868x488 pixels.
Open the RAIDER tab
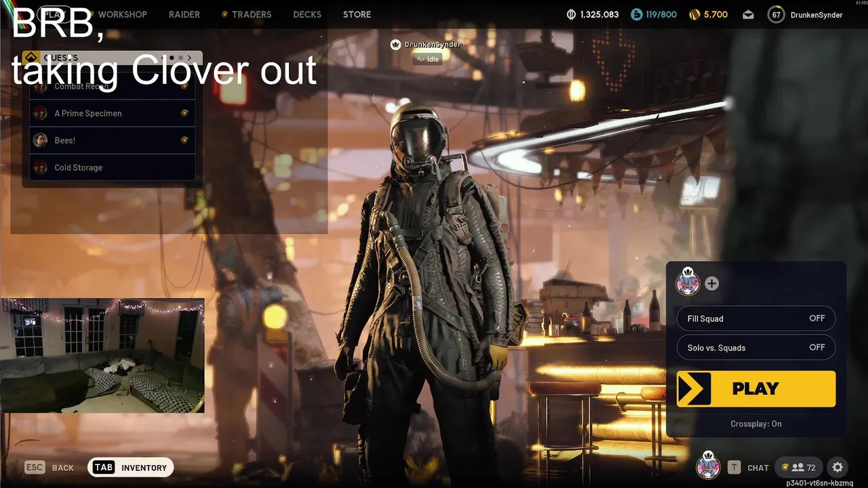click(x=184, y=14)
